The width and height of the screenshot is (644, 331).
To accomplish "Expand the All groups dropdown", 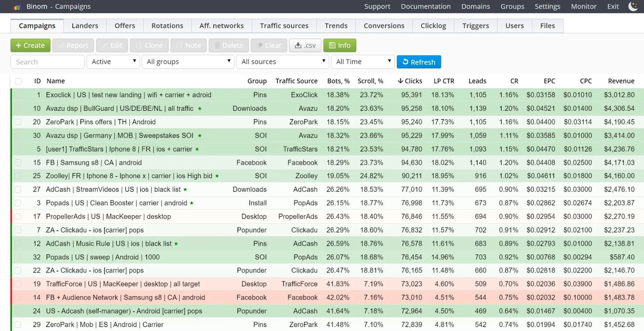I will (188, 62).
